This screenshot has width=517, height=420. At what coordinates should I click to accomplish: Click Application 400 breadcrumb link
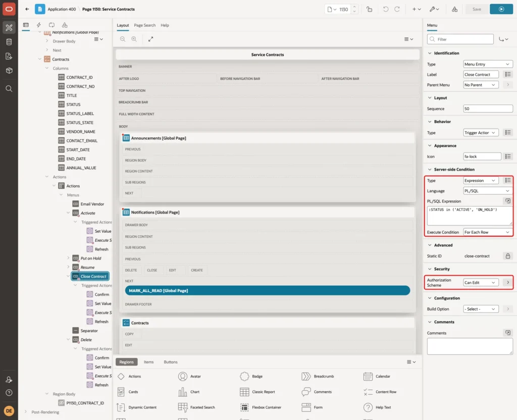coord(62,9)
